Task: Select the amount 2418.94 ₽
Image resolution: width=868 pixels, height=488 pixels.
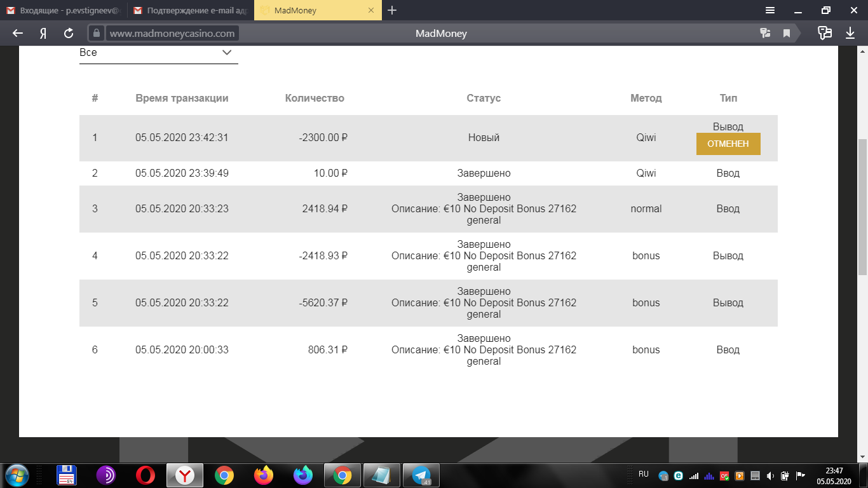Action: [325, 208]
